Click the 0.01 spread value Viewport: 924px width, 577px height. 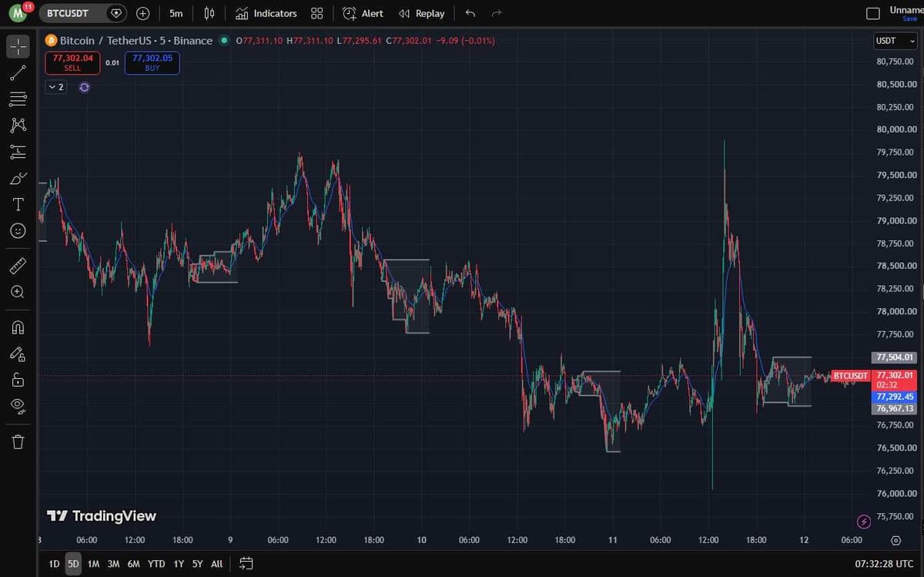112,63
